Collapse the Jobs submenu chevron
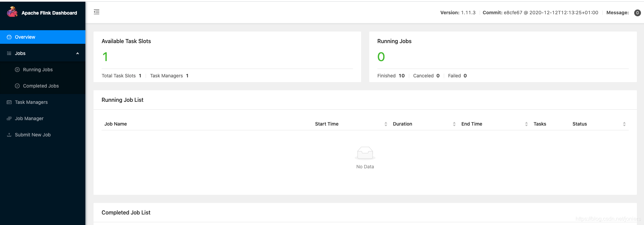Viewport: 644px width, 225px height. pyautogui.click(x=78, y=53)
